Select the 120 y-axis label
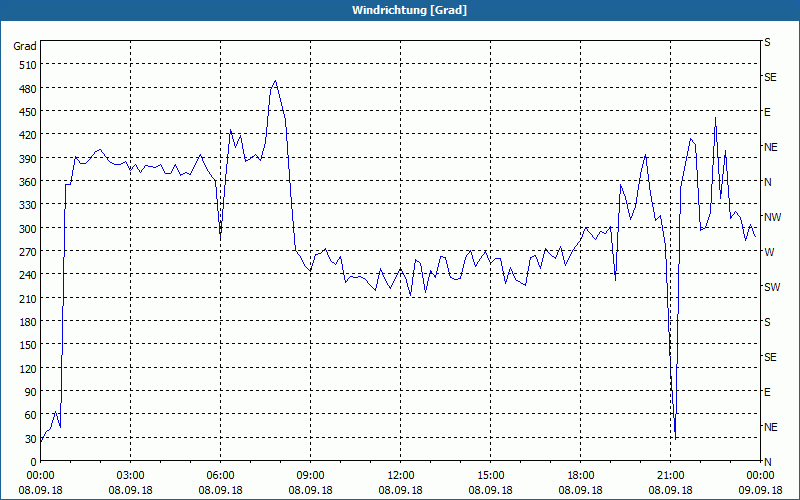The image size is (800, 500). click(x=28, y=368)
